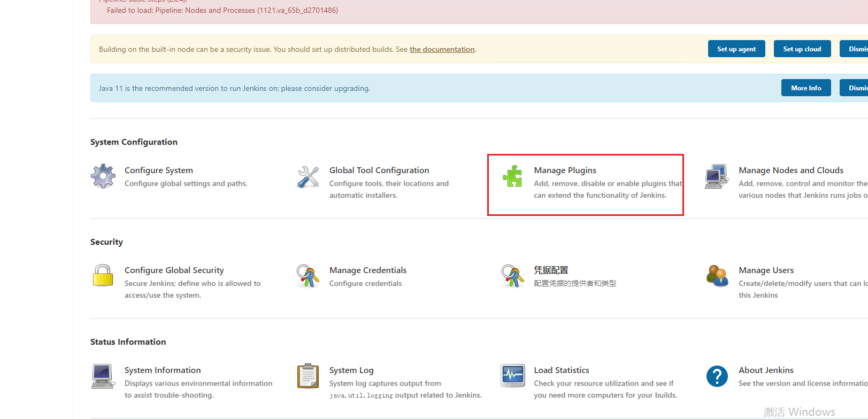Viewport: 868px width, 419px height.
Task: Open Load Statistics link
Action: coord(562,370)
